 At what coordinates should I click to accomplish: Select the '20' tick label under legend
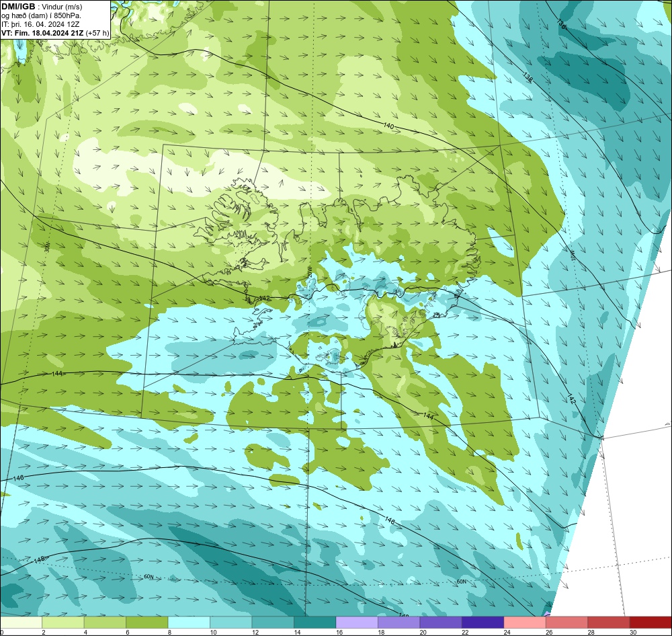(423, 632)
